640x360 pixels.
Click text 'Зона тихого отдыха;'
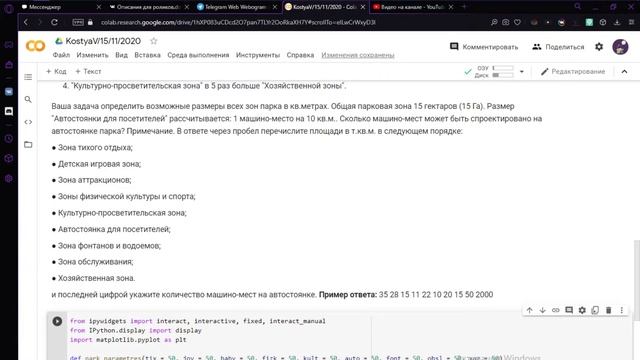[95, 147]
